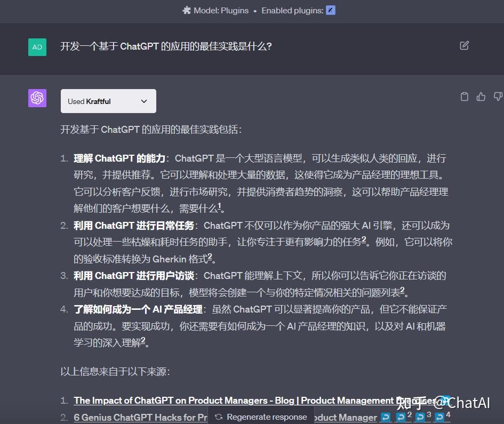Give the response a thumbs up
The width and height of the screenshot is (504, 424).
click(x=481, y=97)
